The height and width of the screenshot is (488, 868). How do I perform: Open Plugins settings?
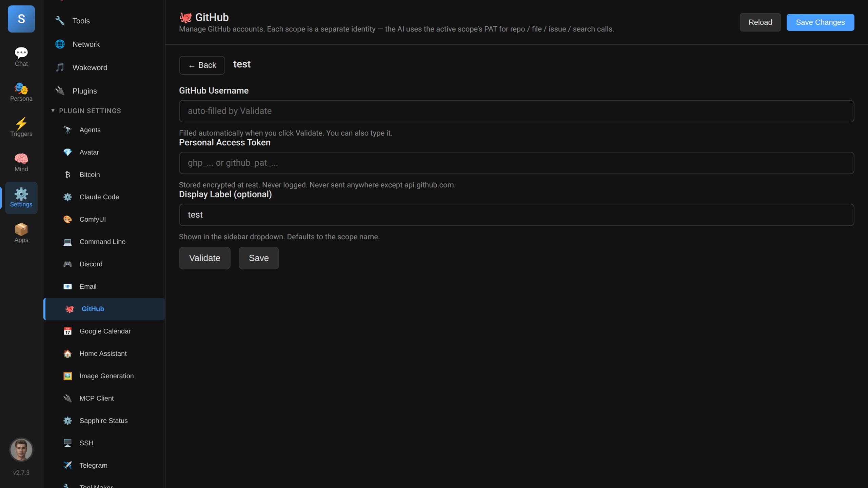pyautogui.click(x=104, y=91)
